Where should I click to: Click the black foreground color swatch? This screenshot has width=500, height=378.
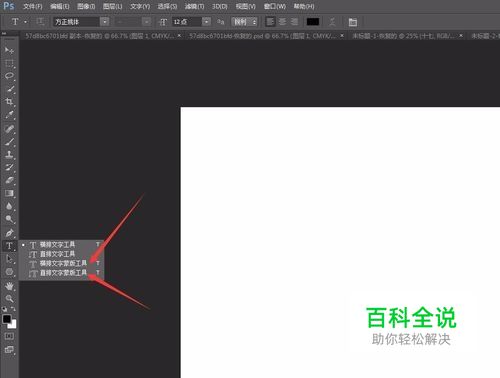coord(7,319)
